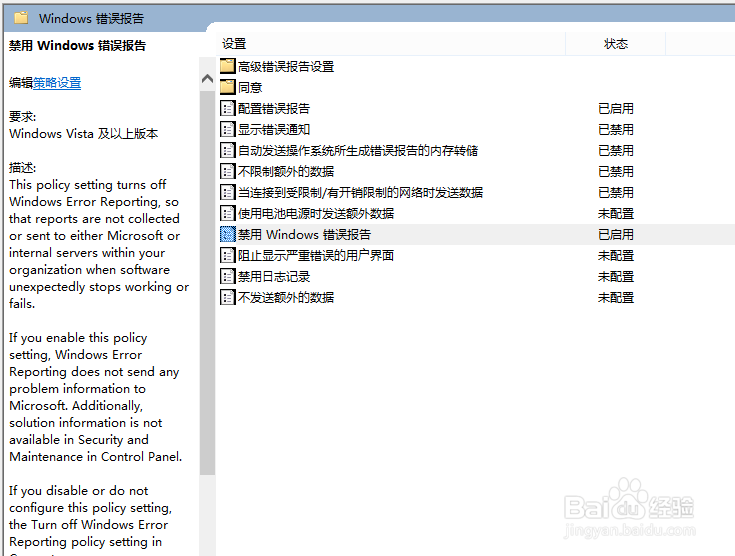Select 禁用 Windows 错误报告 in the settings list

tap(304, 234)
